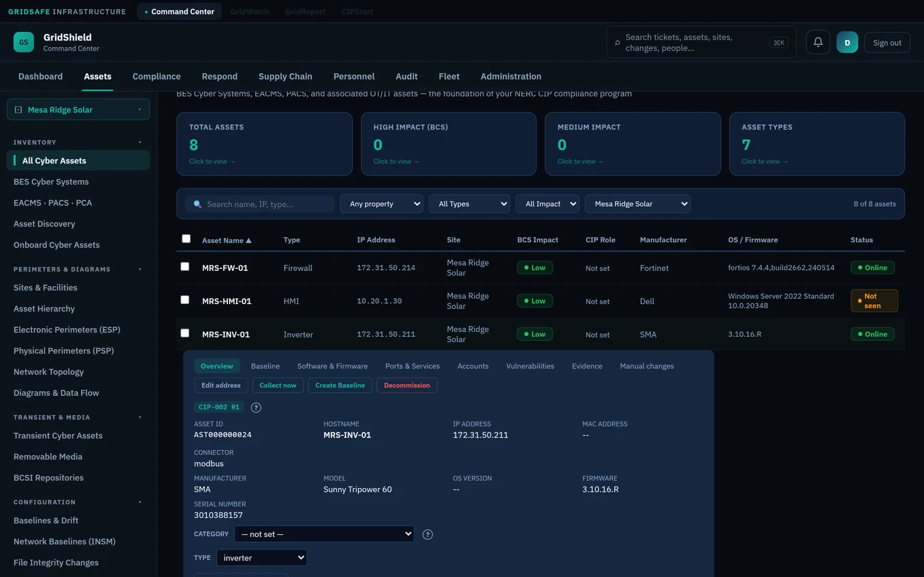Open the user avatar labeled D
Image resolution: width=924 pixels, height=577 pixels.
click(847, 42)
